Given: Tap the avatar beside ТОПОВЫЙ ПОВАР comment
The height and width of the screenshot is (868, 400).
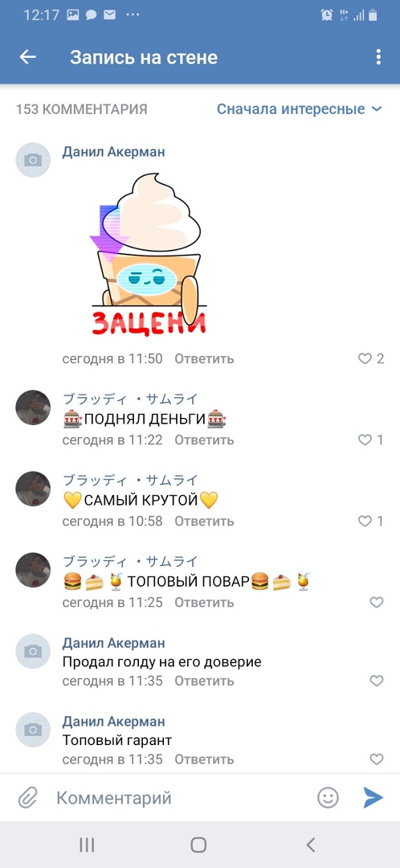Looking at the screenshot, I should [33, 570].
